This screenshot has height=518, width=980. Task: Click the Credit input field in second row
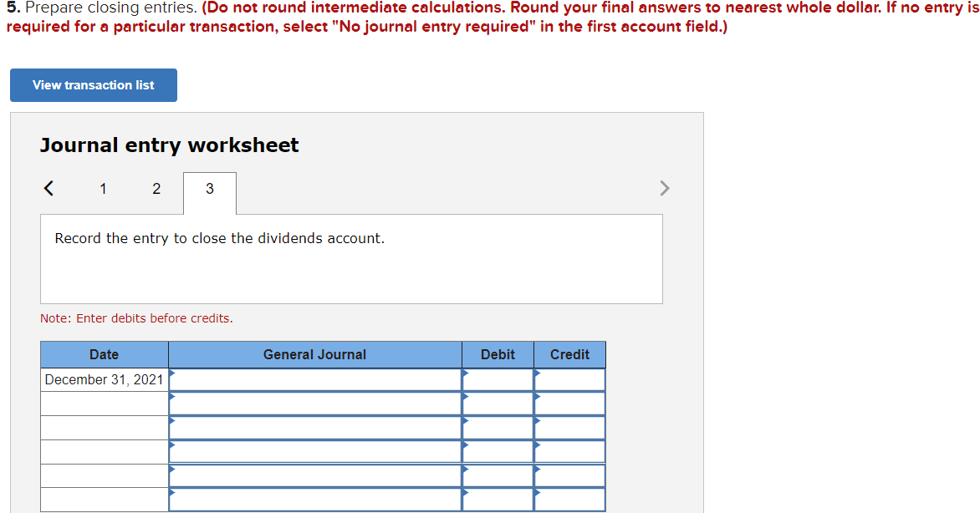tap(569, 403)
